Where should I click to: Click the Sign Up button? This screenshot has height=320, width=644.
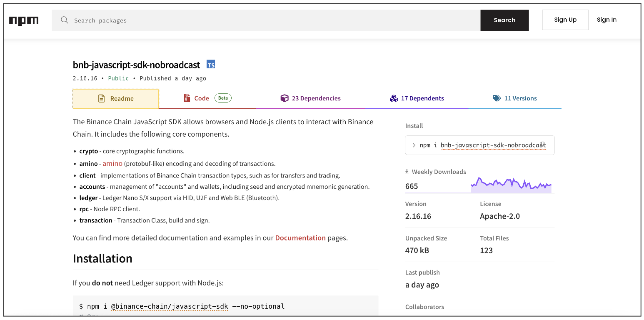coord(565,19)
